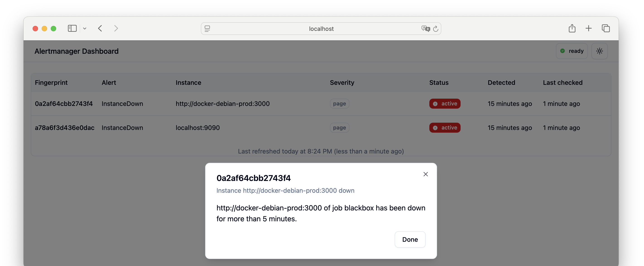This screenshot has width=644, height=266.
Task: Click the ready status badge
Action: pos(572,51)
